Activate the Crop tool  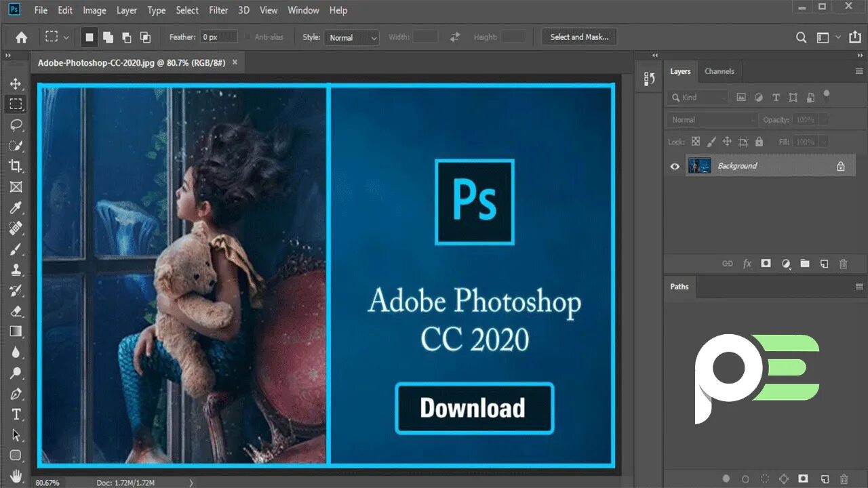pyautogui.click(x=16, y=166)
